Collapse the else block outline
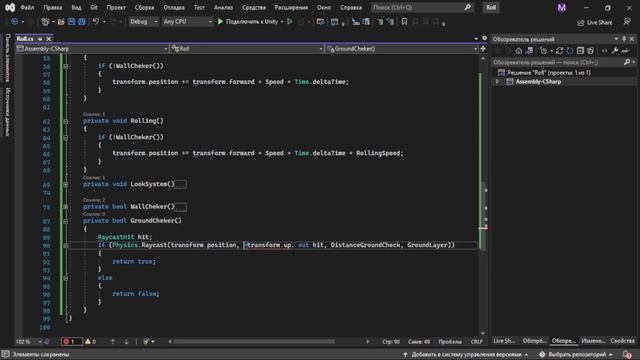Image resolution: width=640 pixels, height=360 pixels. (66, 278)
